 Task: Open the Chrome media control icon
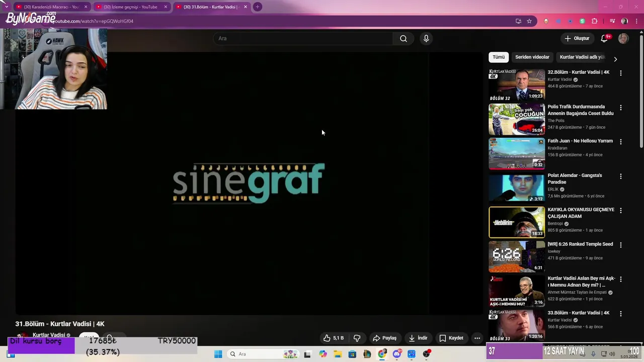coord(612,21)
